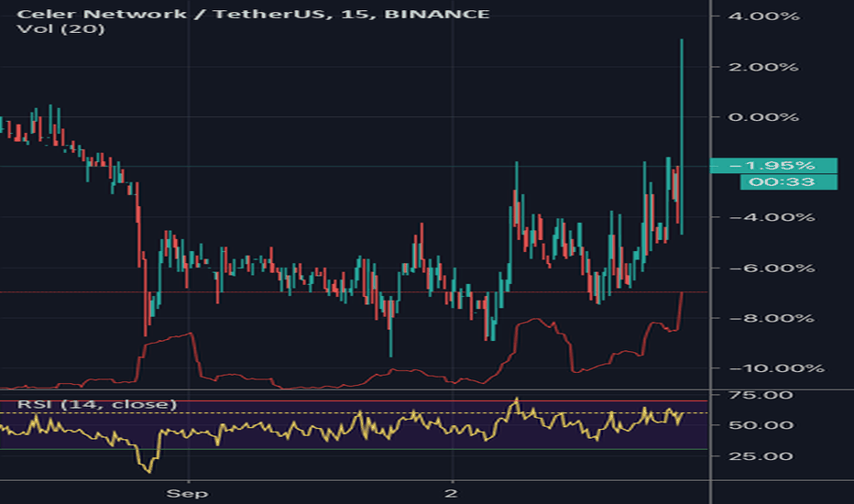Click the 25.00 RSI axis label
The height and width of the screenshot is (504, 854).
761,456
